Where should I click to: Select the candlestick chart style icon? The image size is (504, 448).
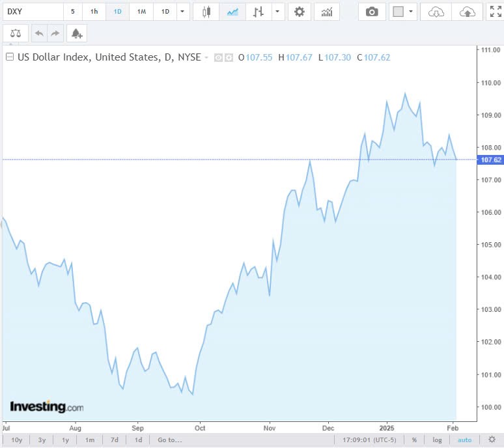point(206,12)
